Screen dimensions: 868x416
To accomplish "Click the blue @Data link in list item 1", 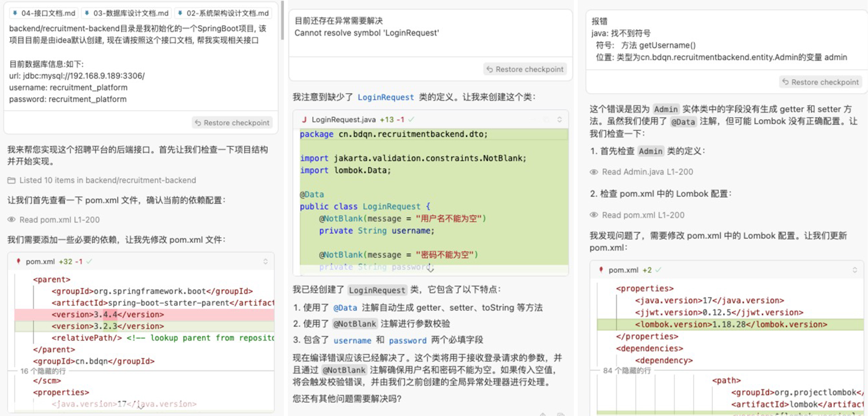I will (345, 308).
